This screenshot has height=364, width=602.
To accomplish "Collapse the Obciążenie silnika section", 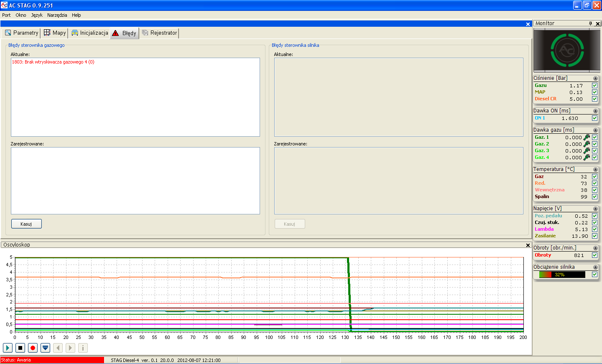I will (595, 267).
